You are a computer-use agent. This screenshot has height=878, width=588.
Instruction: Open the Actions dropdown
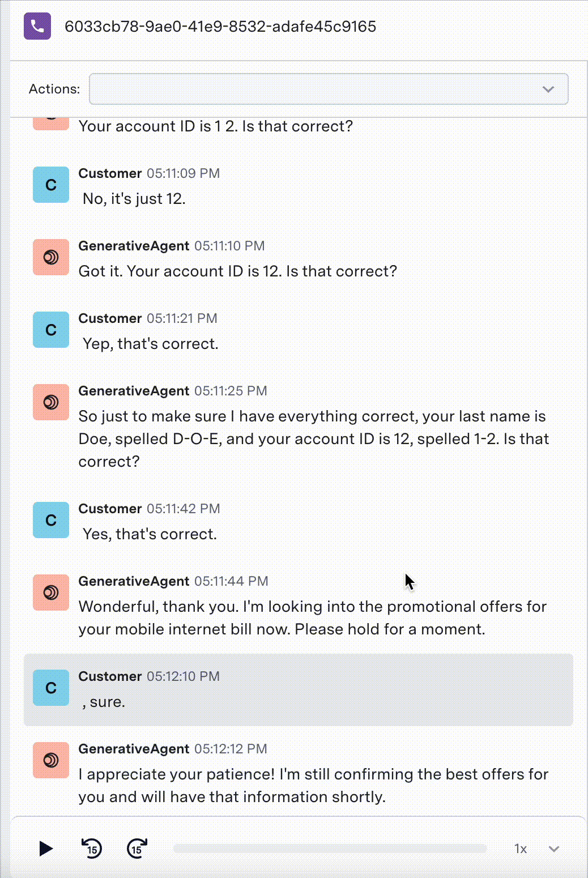pyautogui.click(x=547, y=89)
